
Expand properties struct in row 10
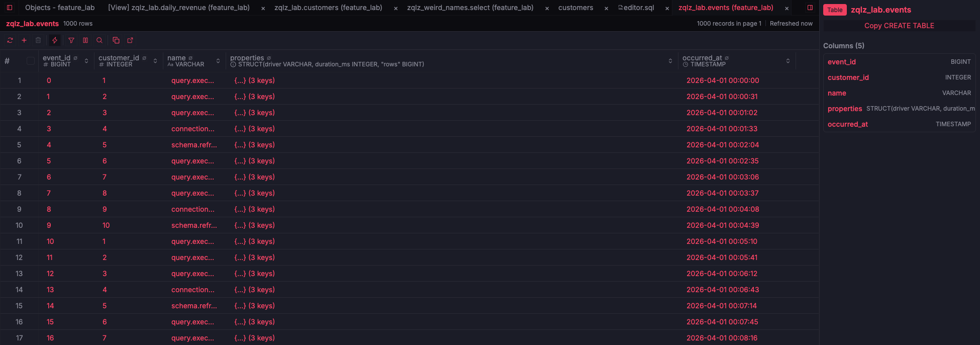point(254,225)
